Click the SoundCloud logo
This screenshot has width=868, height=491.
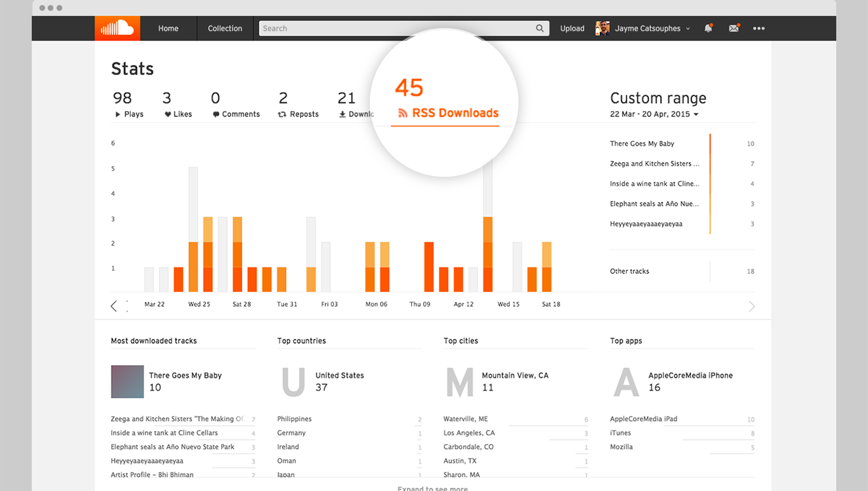pos(117,28)
